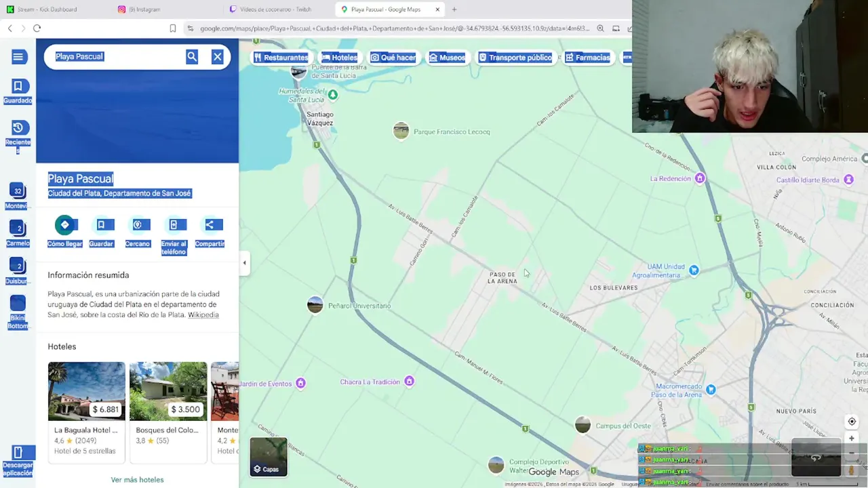Click the La Redención map marker

[x=700, y=178]
